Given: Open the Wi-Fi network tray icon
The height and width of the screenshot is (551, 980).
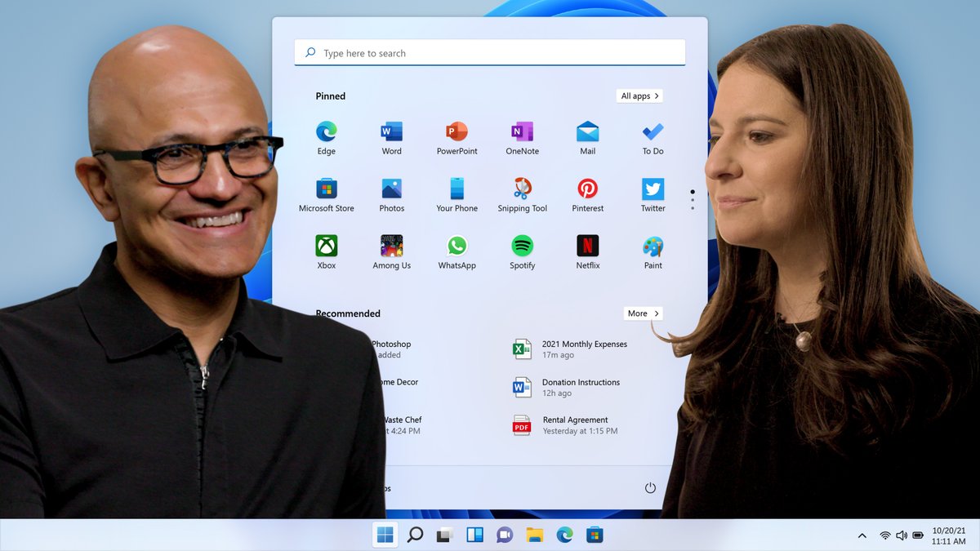Looking at the screenshot, I should (x=885, y=535).
